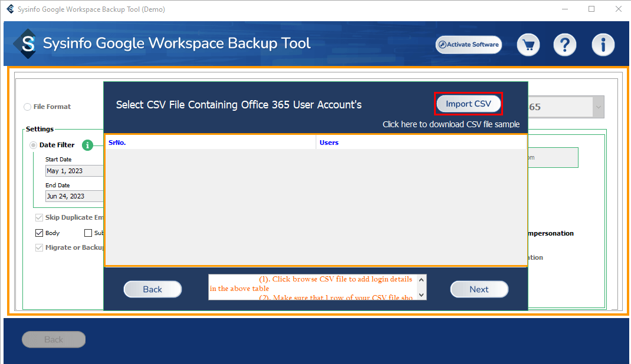Click the dialog heading about CSV file
631x364 pixels.
(x=239, y=105)
